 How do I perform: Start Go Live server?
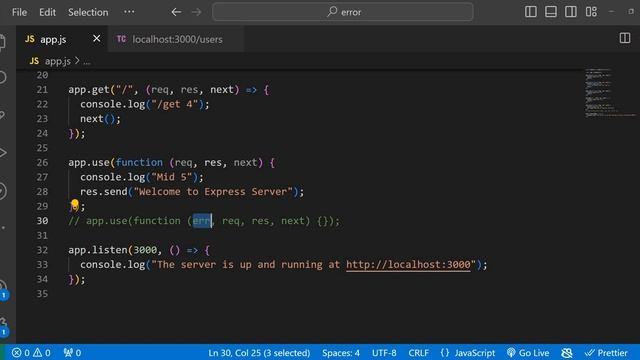(x=528, y=353)
